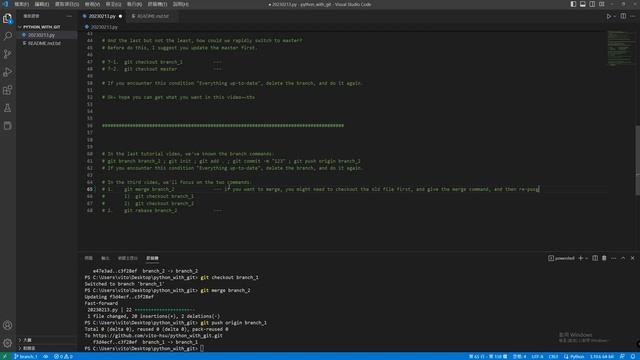Open the File (檔案) menu
The image size is (640, 360).
click(x=21, y=4)
